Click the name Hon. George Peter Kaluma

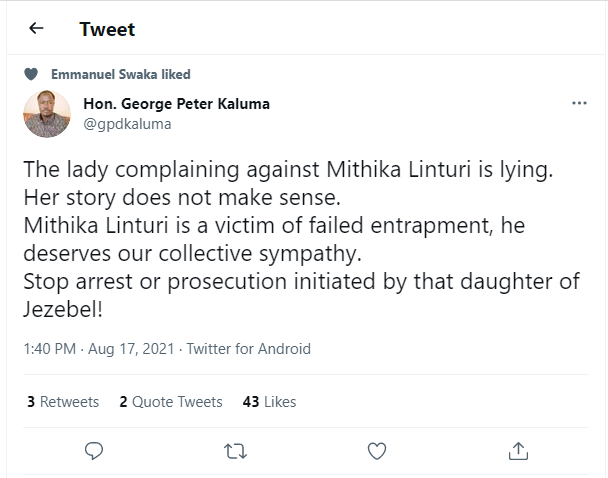click(x=176, y=104)
